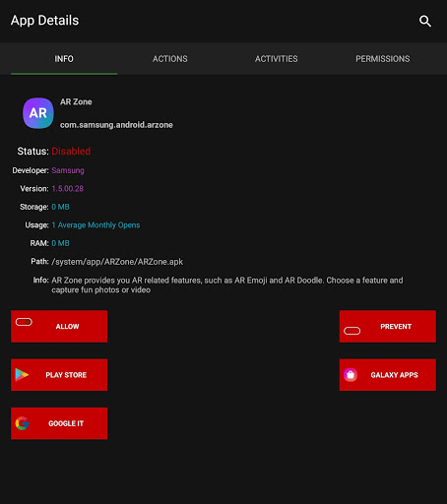This screenshot has width=447, height=504.
Task: Open GALAXY APPS listing button
Action: (x=388, y=375)
